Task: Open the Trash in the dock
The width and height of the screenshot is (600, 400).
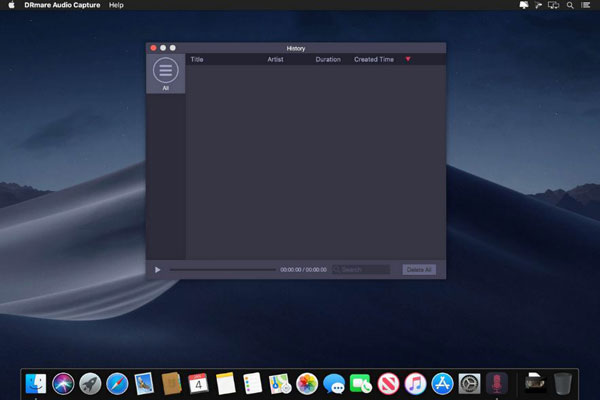Action: (x=563, y=383)
